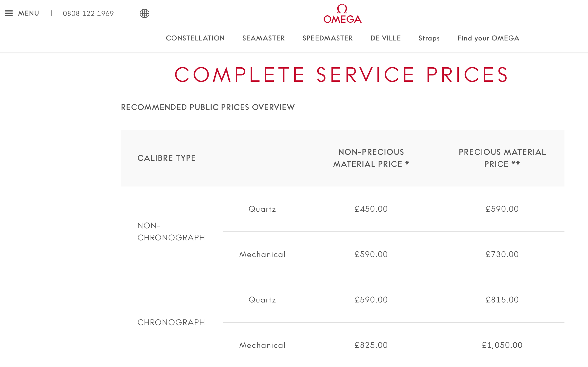Go to the SPEEDMASTER collection

pyautogui.click(x=327, y=38)
